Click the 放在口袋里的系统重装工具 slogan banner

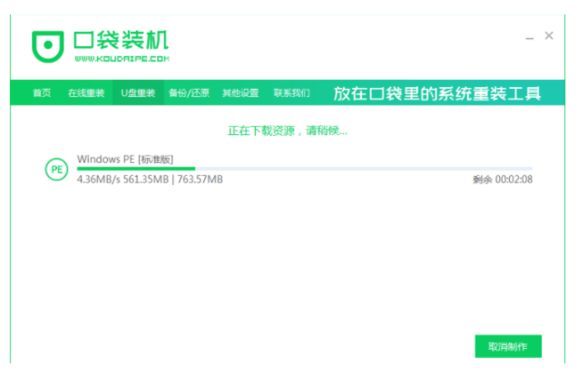436,93
